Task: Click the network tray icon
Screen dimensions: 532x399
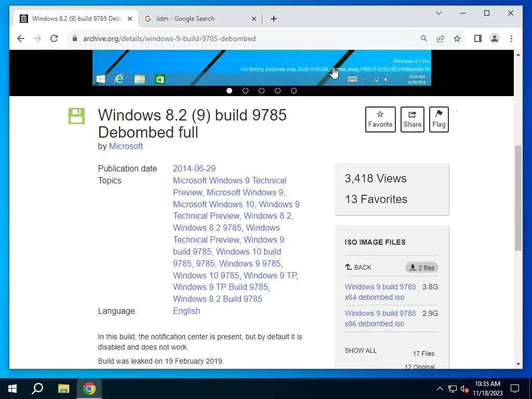Action: pos(453,389)
